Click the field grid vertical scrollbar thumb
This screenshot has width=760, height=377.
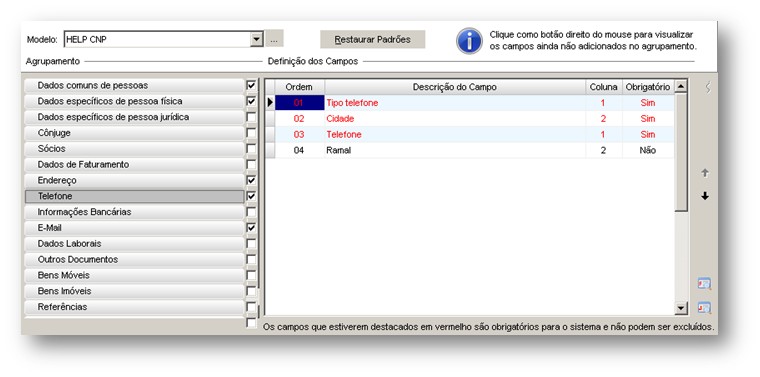(681, 152)
